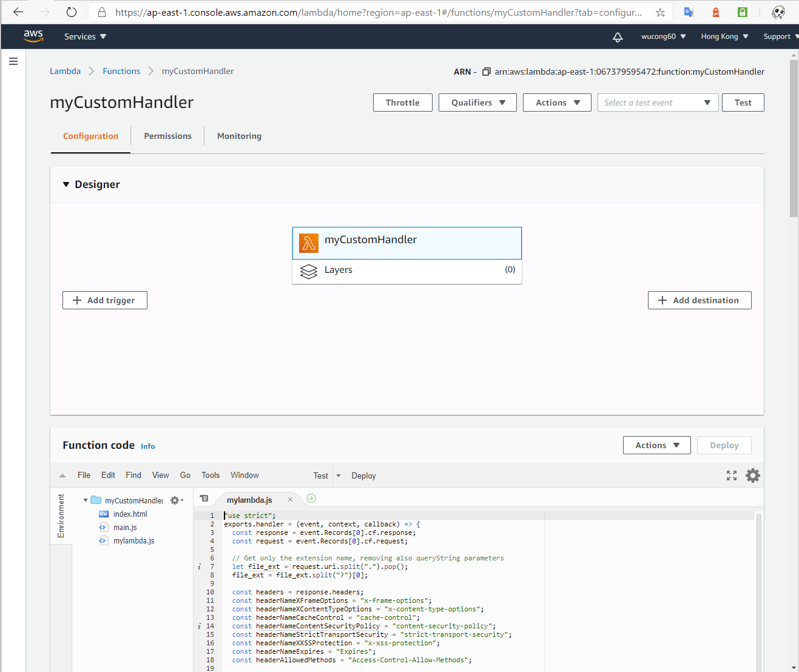This screenshot has width=799, height=672.
Task: Click the copy icon next to the ARN
Action: pyautogui.click(x=486, y=71)
